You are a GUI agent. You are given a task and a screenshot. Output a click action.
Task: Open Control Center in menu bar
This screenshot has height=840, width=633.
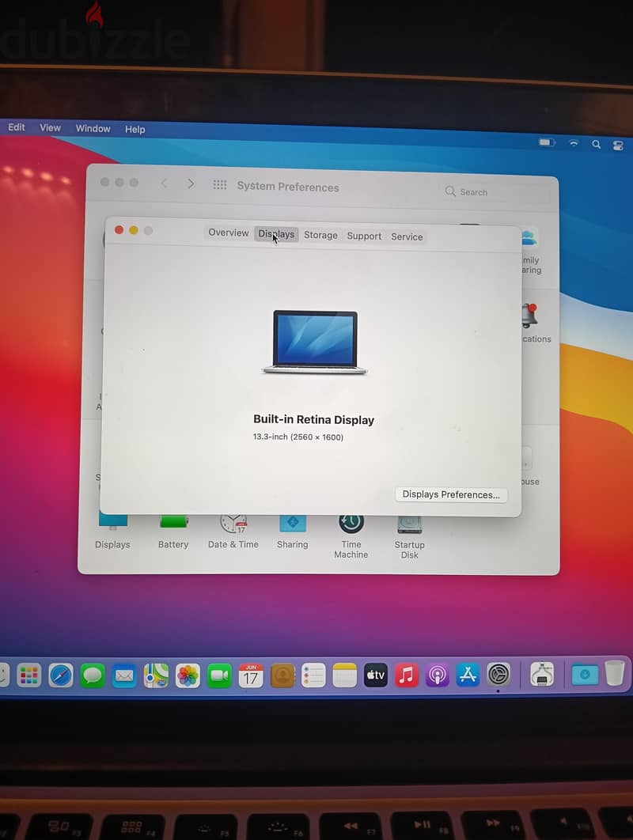pos(618,146)
